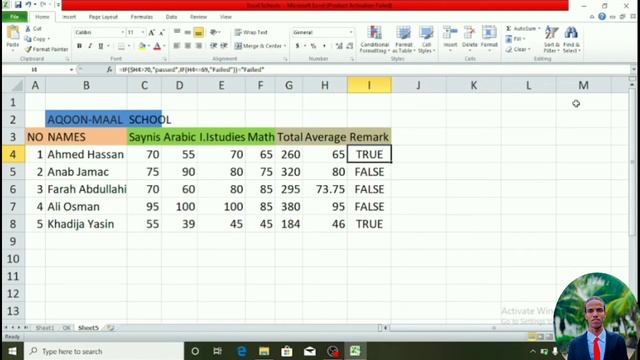
Task: Click the Increase Decimal icon
Action: pos(339,46)
